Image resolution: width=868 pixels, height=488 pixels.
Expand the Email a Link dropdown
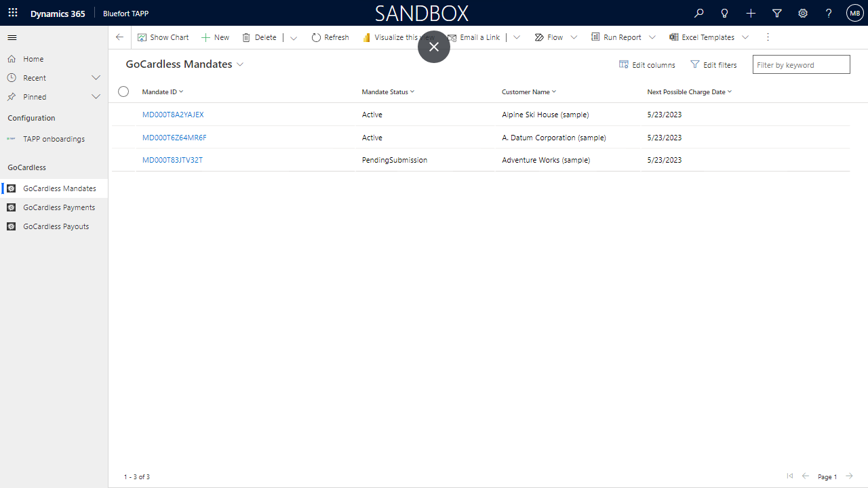point(517,37)
